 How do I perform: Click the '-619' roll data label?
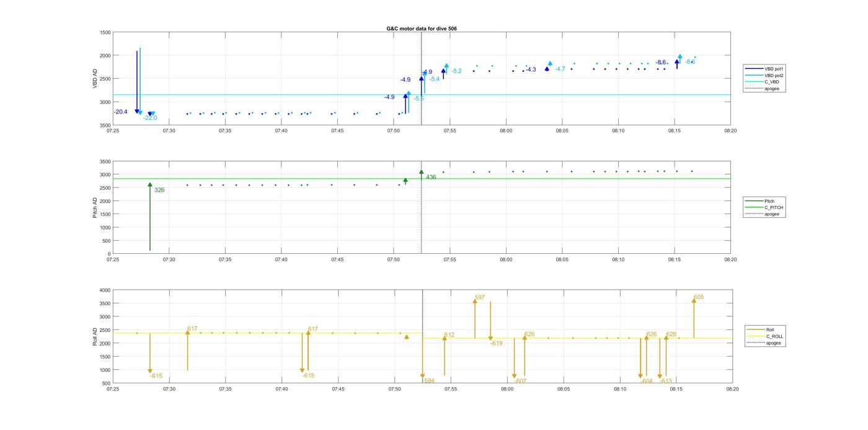click(496, 343)
